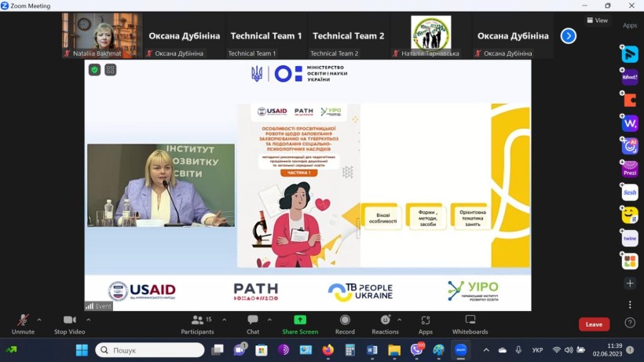Open the Chat panel
The image size is (644, 362).
tap(253, 324)
